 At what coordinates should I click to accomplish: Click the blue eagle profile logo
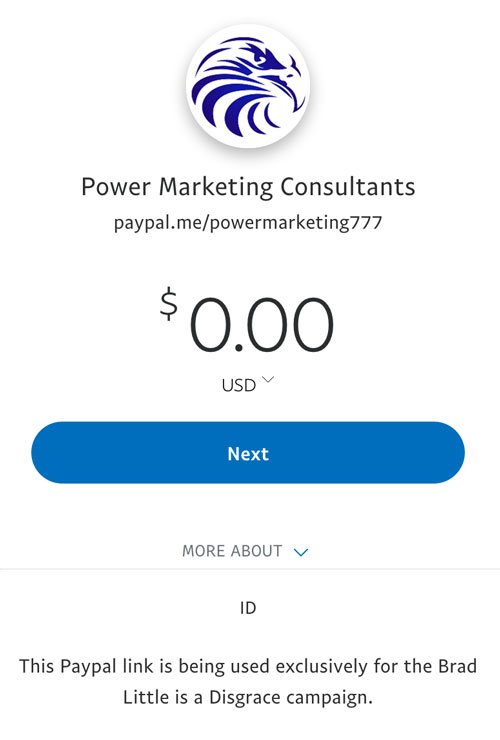coord(248,85)
